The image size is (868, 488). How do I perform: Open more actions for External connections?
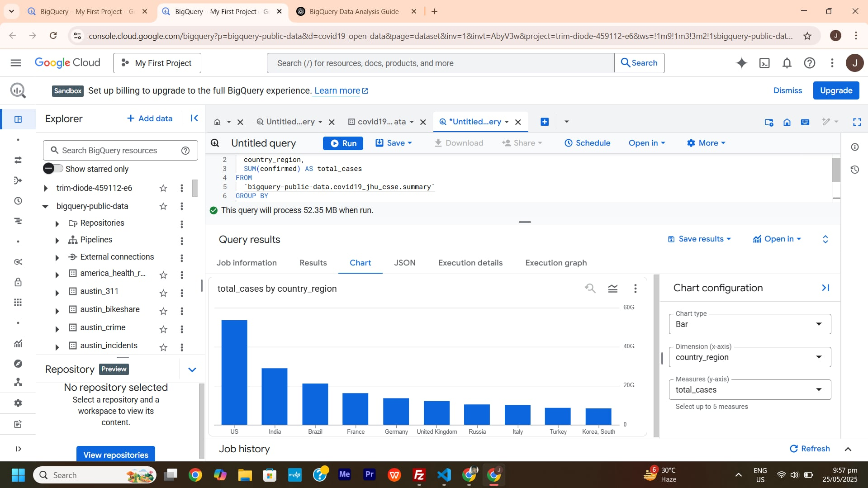(182, 258)
